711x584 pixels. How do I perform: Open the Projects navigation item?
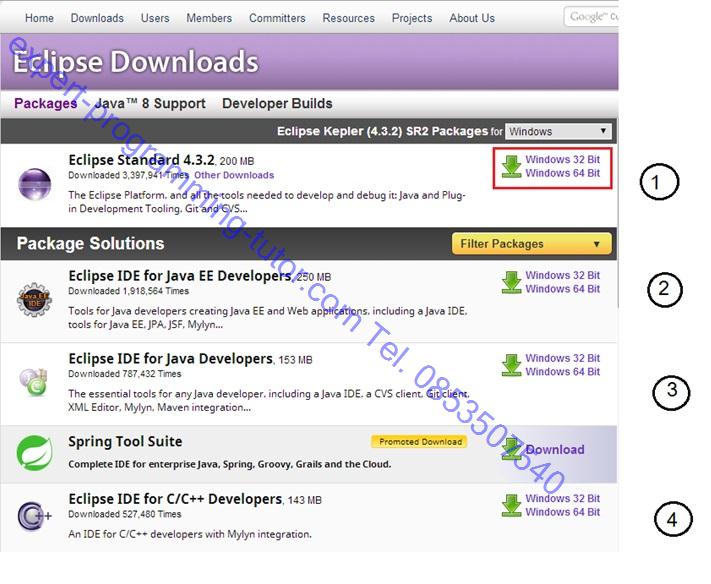tap(412, 18)
